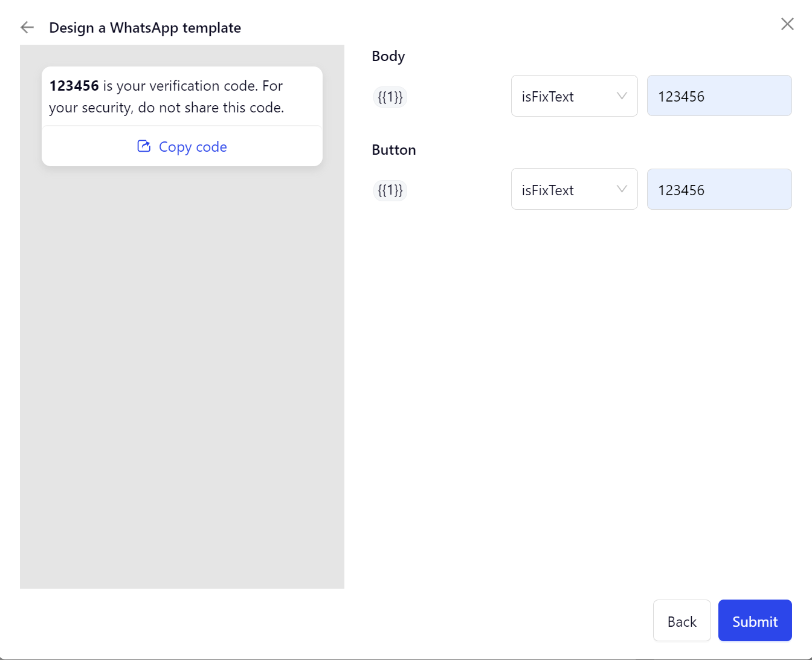812x660 pixels.
Task: Click the Button section heading
Action: pos(394,150)
